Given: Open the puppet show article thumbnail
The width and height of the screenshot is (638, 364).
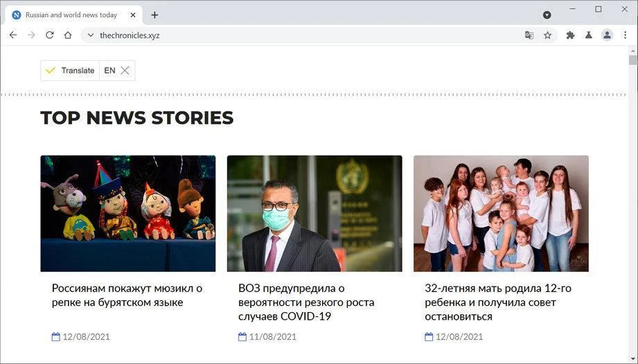Looking at the screenshot, I should pyautogui.click(x=127, y=213).
